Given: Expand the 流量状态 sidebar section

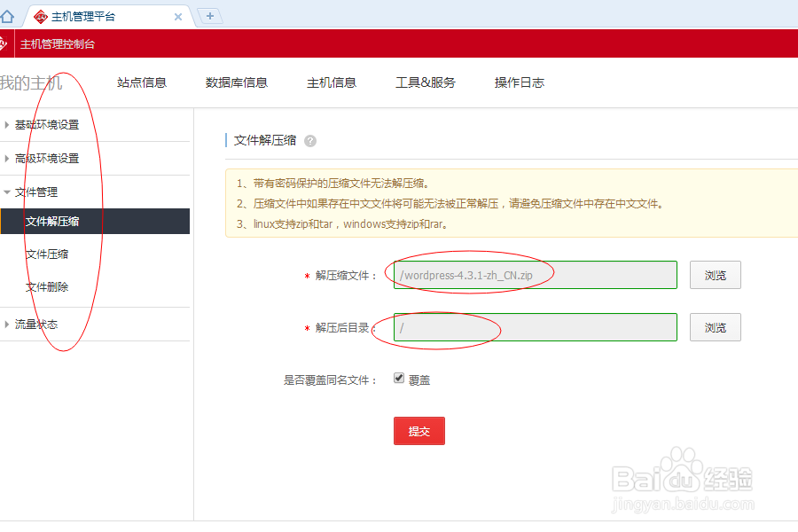Looking at the screenshot, I should pos(37,323).
